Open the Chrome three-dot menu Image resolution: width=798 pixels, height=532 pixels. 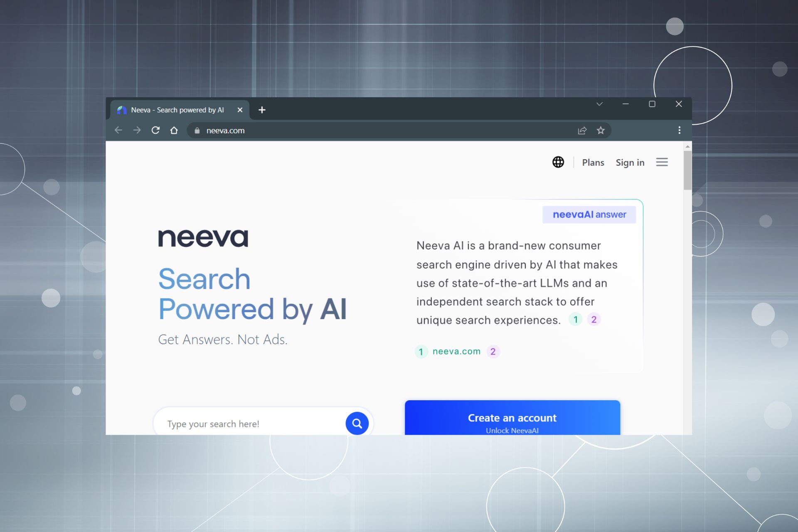point(680,130)
